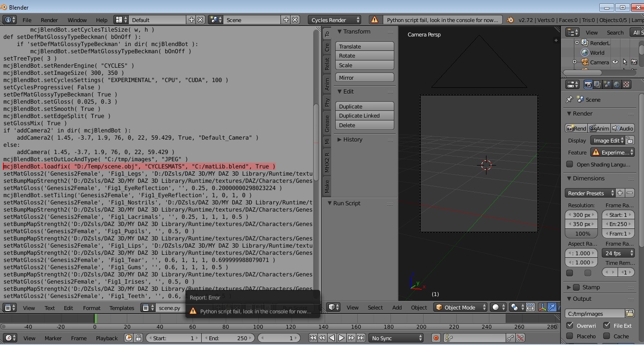
Task: Click the pin icon beside Scene
Action: pyautogui.click(x=570, y=100)
